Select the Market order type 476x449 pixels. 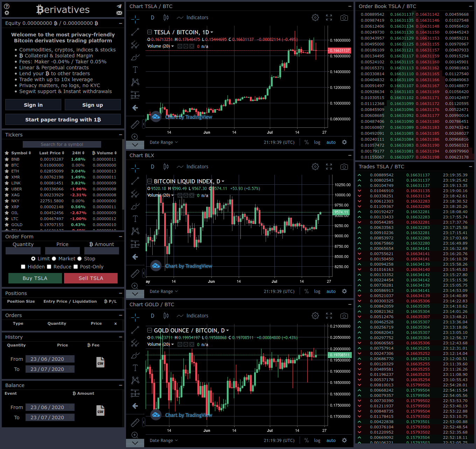coord(54,259)
